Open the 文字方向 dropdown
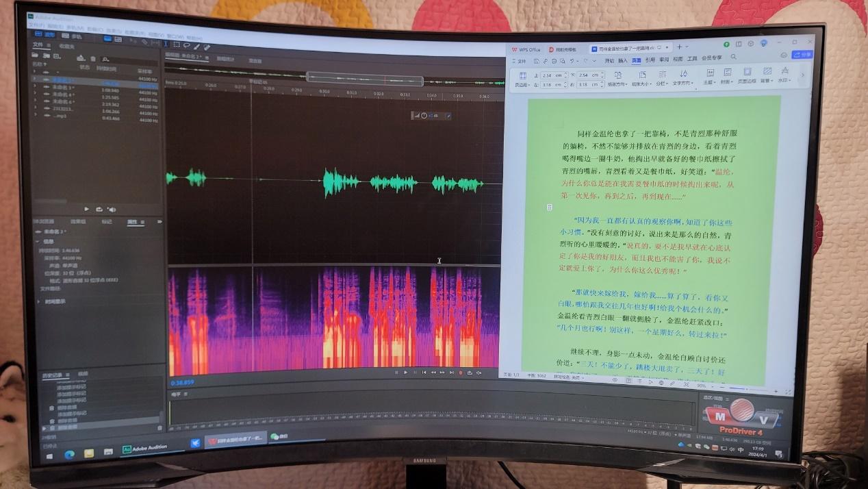 point(683,77)
